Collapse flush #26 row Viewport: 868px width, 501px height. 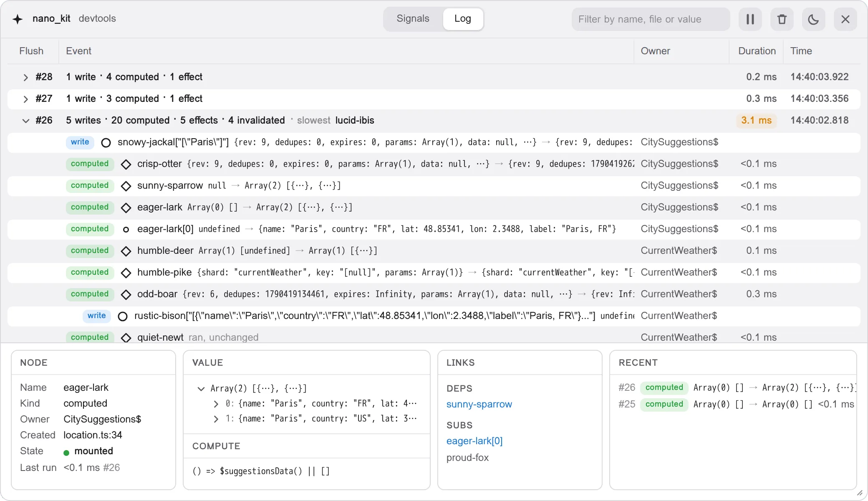[x=26, y=121]
